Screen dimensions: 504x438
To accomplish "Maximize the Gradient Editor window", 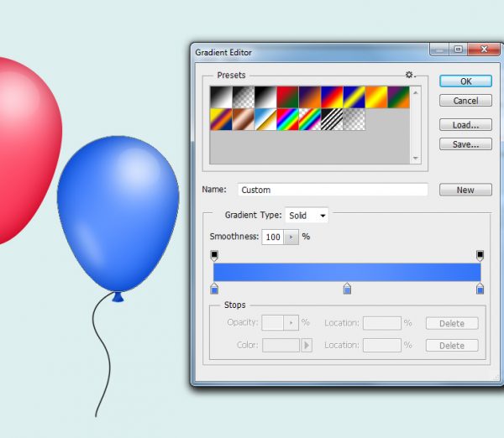I will point(458,50).
